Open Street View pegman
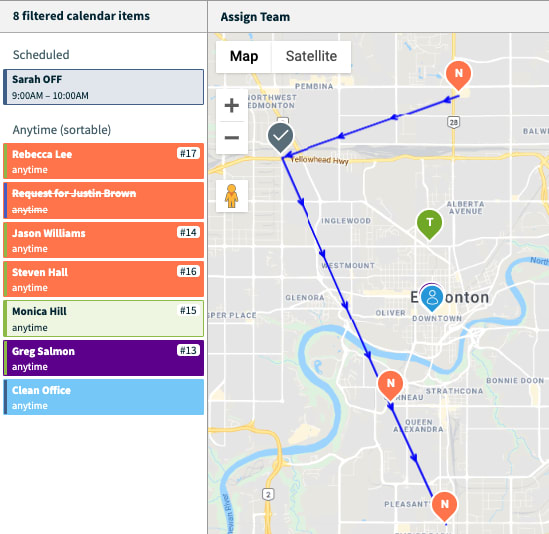The height and width of the screenshot is (534, 549). tap(232, 196)
